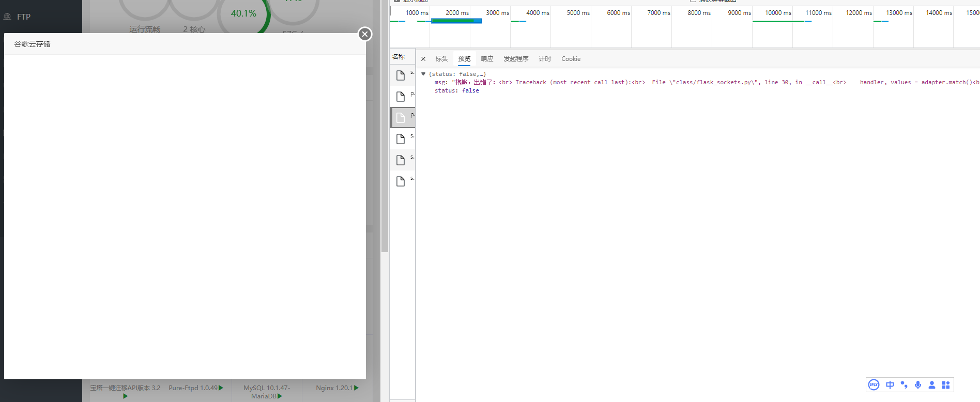Close the request details pane

[x=423, y=59]
